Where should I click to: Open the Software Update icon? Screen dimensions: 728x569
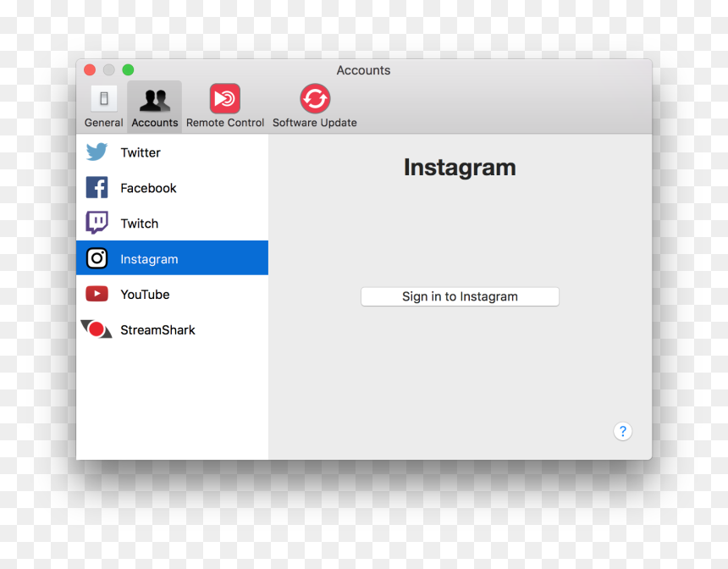pos(315,98)
